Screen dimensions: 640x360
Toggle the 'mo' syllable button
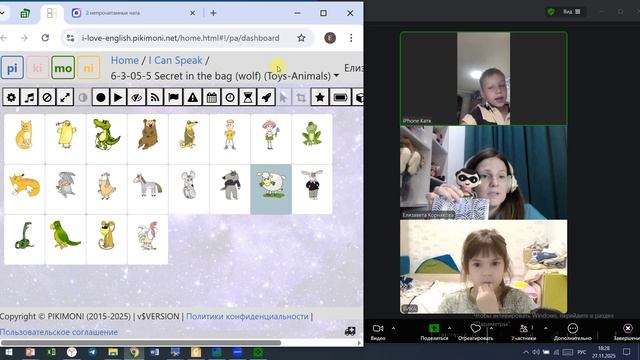(x=63, y=68)
